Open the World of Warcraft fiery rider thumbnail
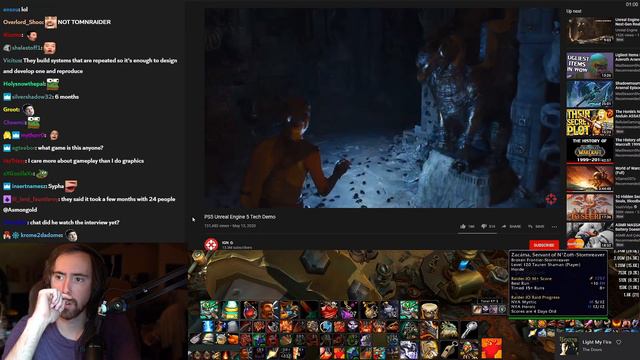640x360 pixels. point(589,178)
